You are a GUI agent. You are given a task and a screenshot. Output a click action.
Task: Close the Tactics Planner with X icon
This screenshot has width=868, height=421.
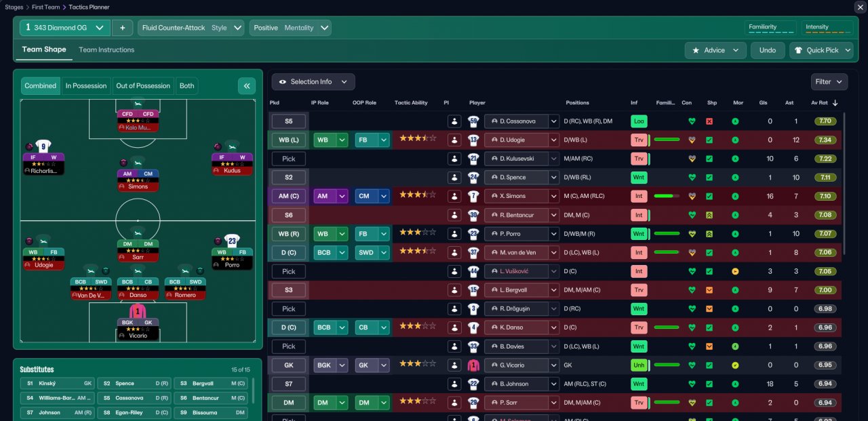pyautogui.click(x=860, y=7)
